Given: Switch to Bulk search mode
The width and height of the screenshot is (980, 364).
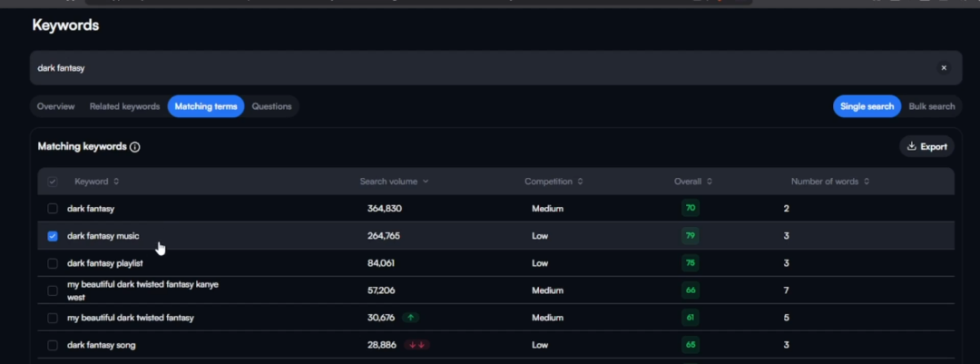Looking at the screenshot, I should (931, 106).
